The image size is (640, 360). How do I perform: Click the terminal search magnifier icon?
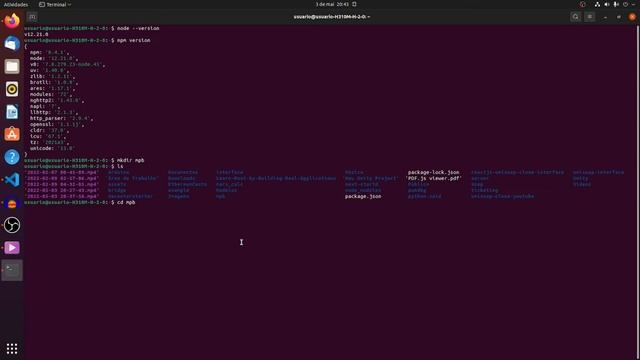576,17
